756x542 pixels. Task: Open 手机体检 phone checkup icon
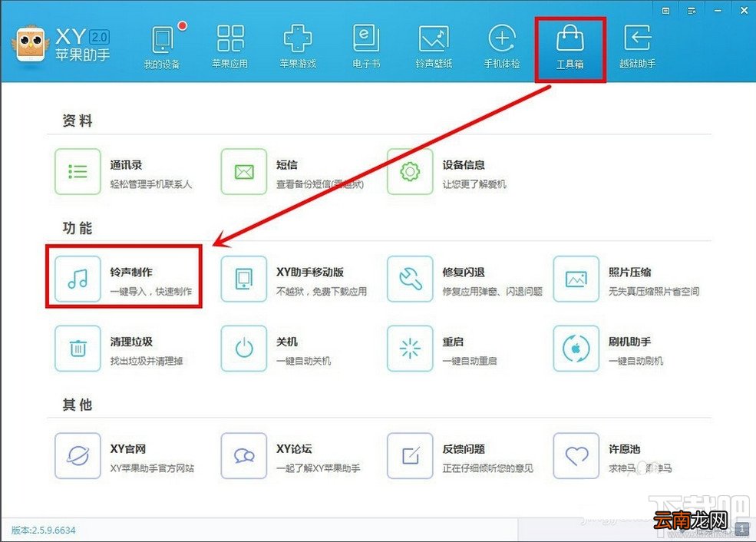click(x=502, y=38)
